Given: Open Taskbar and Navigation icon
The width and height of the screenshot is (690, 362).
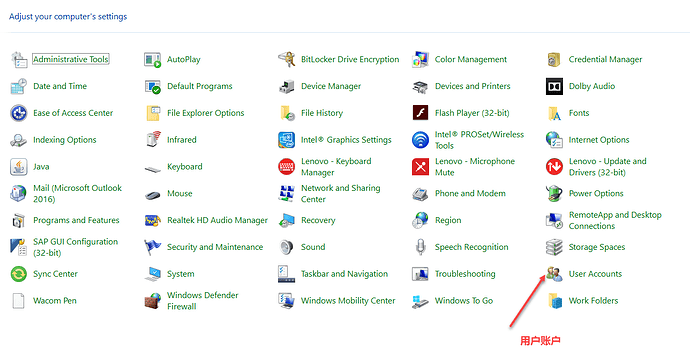Looking at the screenshot, I should [287, 274].
